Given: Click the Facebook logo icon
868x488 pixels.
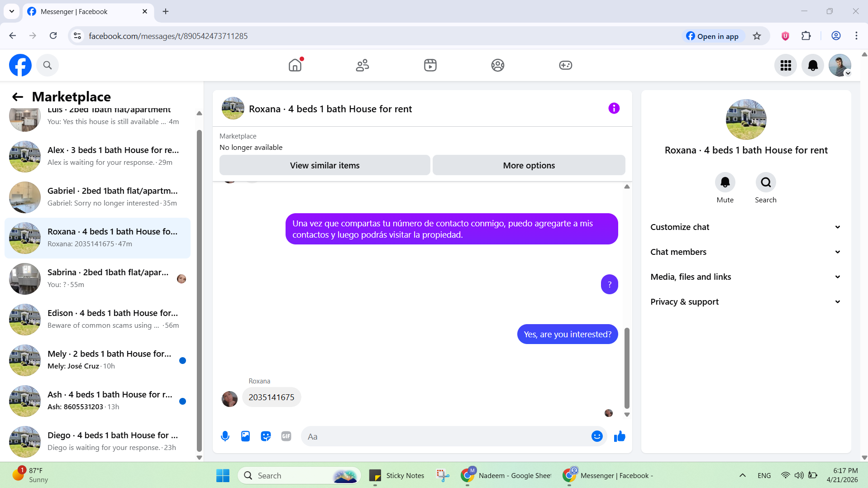Looking at the screenshot, I should pyautogui.click(x=20, y=65).
